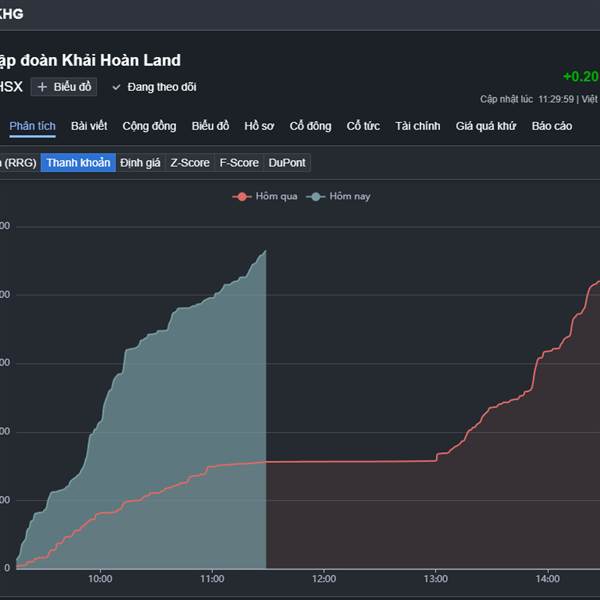600x600 pixels.
Task: Click the KHG ticker title
Action: coord(11,14)
